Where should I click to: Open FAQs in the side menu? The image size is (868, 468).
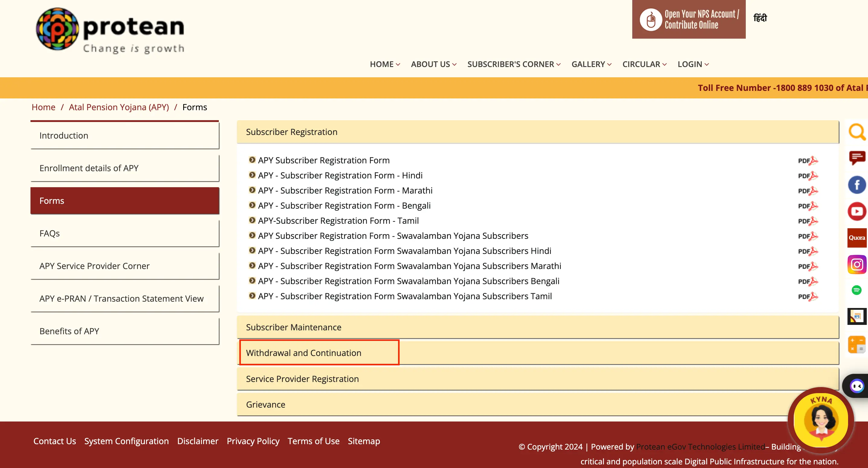pyautogui.click(x=125, y=233)
